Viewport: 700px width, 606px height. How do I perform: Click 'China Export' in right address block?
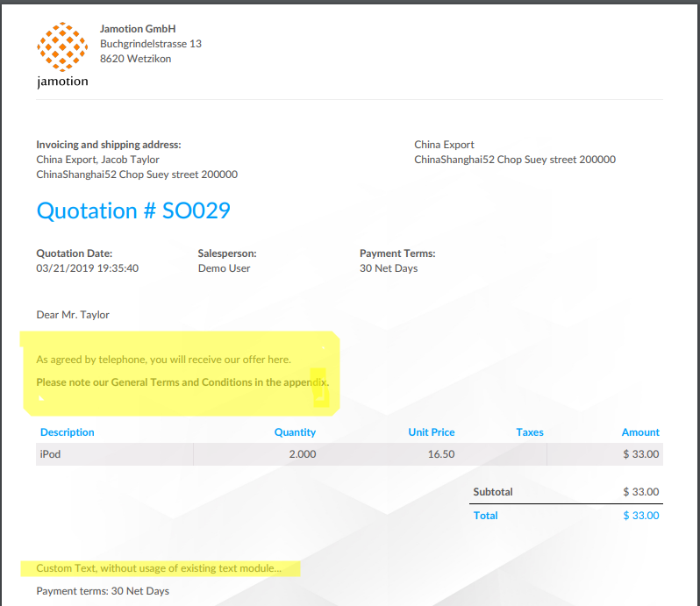[444, 145]
